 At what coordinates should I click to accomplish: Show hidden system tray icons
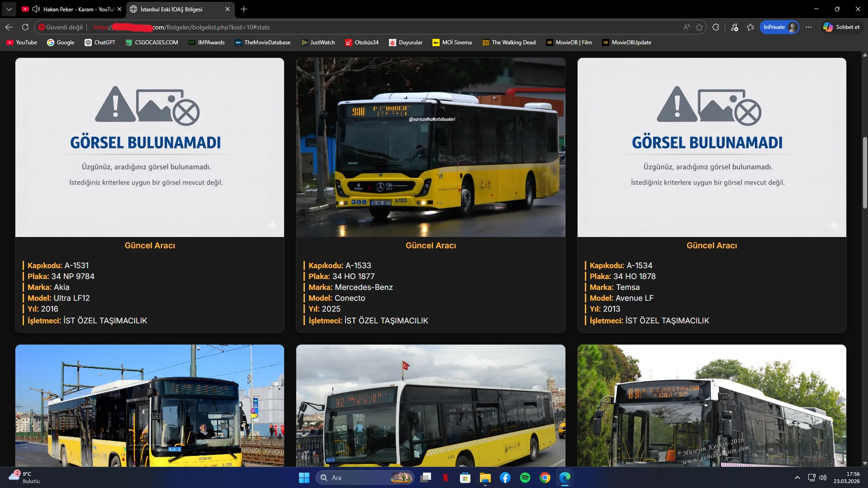pos(797,478)
